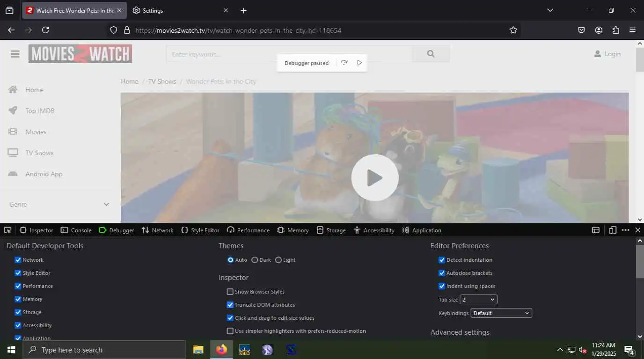Viewport: 644px width, 359px height.
Task: Open the Windows Start menu
Action: click(x=11, y=350)
